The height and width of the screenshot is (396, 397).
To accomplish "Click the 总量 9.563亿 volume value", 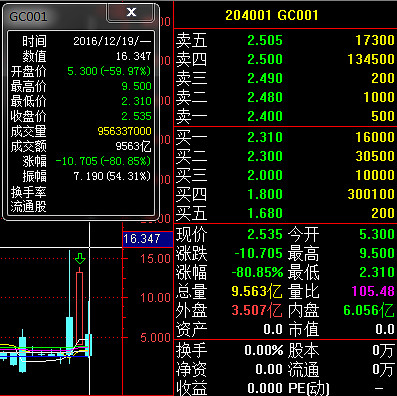I will click(x=256, y=291).
